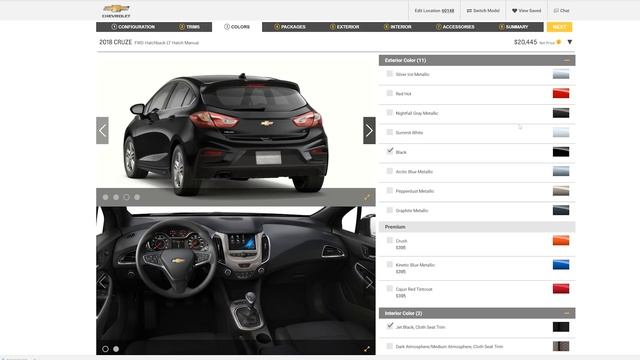
Task: Pick the Graphite Metallic swatch
Action: click(561, 210)
